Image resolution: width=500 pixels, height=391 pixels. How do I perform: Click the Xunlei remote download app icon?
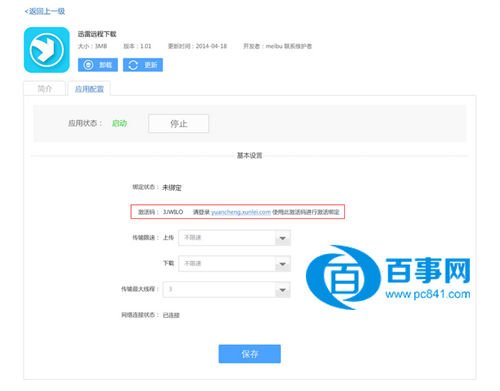tap(47, 50)
